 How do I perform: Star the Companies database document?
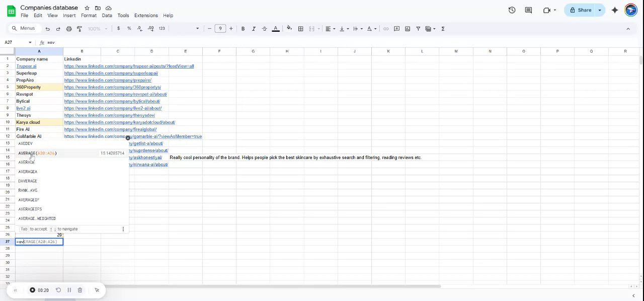coord(87,8)
